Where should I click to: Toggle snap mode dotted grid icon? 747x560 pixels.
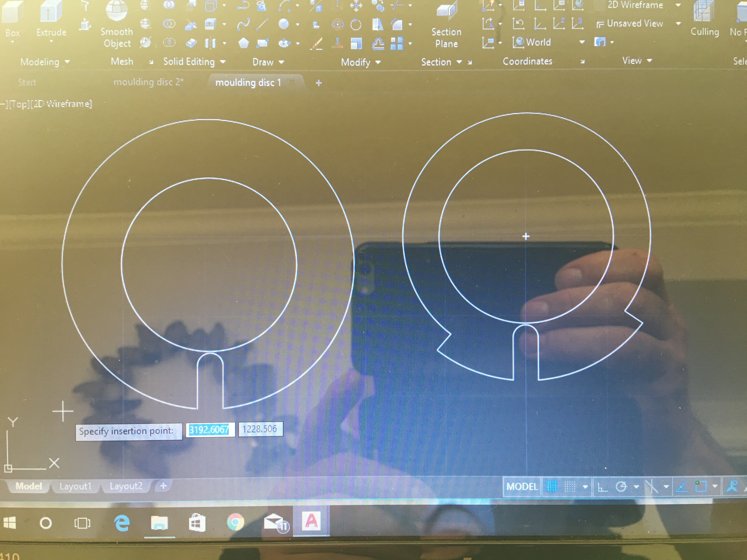point(570,486)
